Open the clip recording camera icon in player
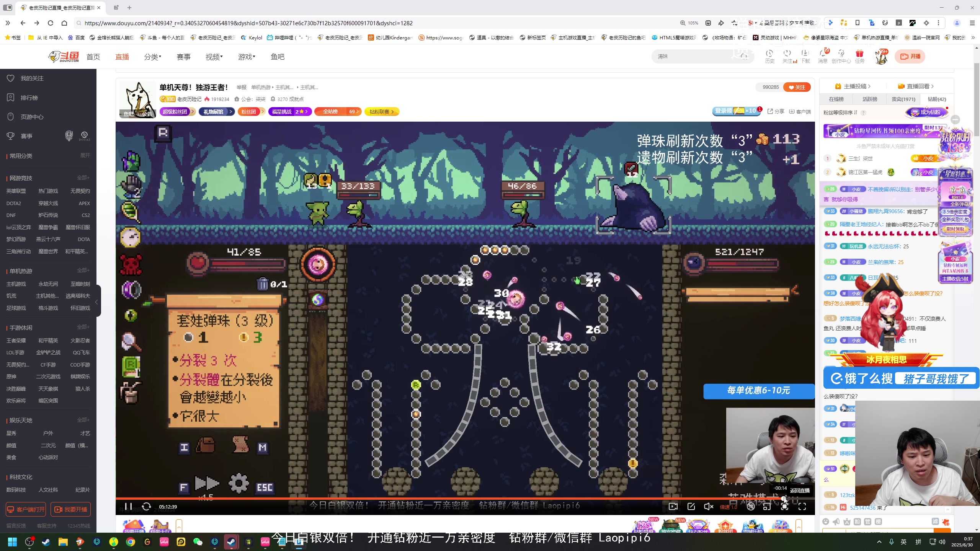This screenshot has width=980, height=551. pos(673,507)
